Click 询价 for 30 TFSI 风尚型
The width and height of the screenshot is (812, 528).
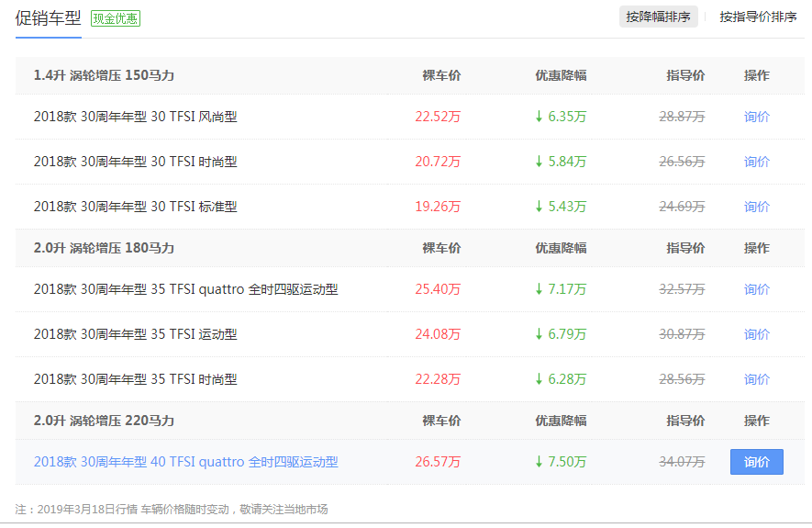[x=757, y=117]
